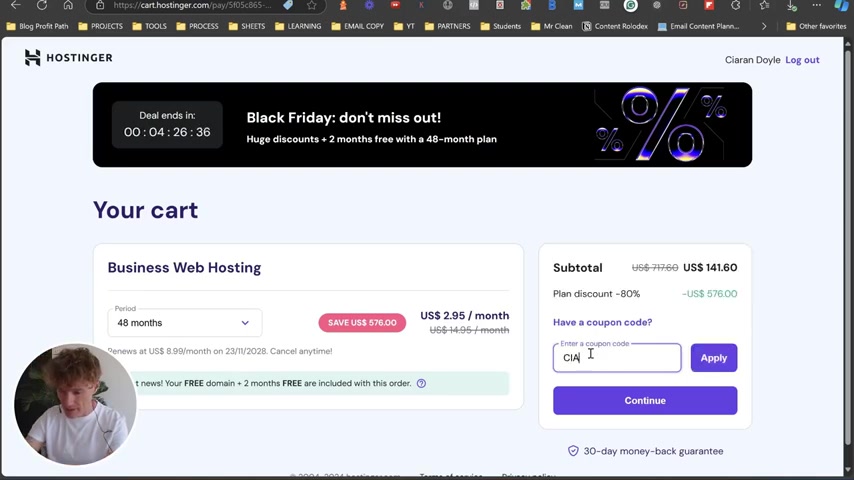
Task: Click into the coupon code input field
Action: [x=617, y=358]
